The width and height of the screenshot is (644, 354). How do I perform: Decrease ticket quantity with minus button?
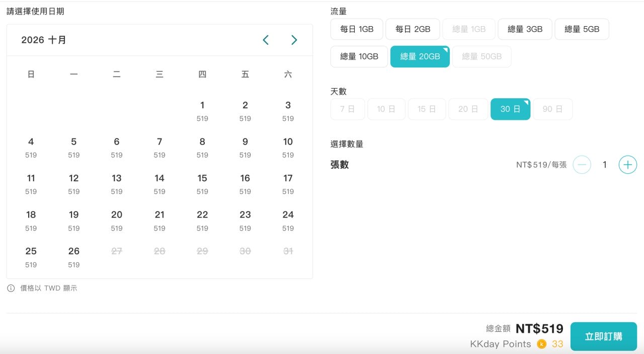pos(582,165)
